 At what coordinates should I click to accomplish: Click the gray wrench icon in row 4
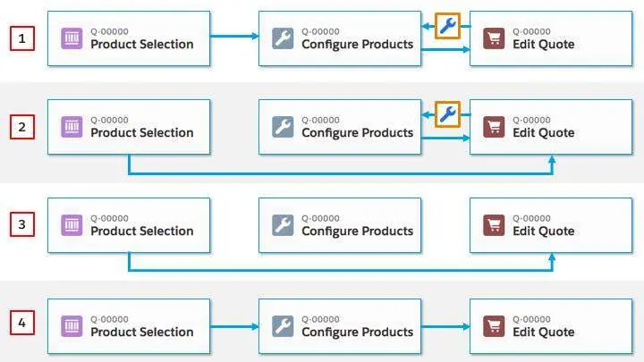[x=283, y=325]
